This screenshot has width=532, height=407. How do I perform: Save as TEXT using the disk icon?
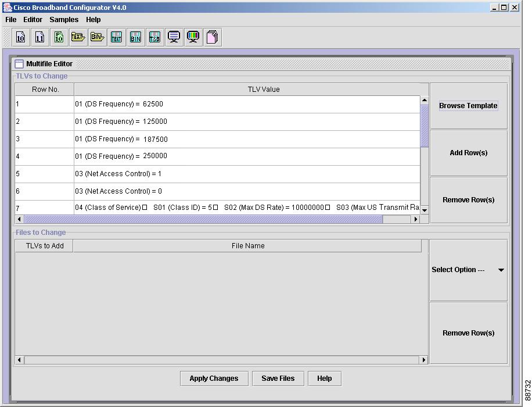tap(116, 37)
